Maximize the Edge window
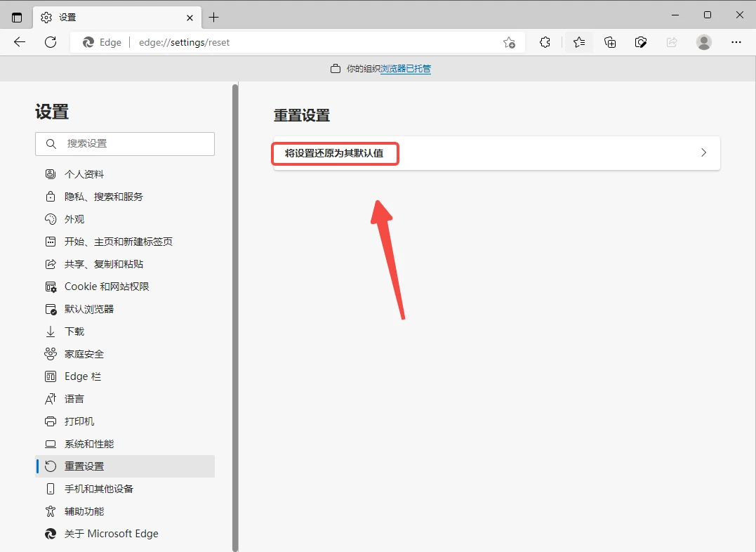Viewport: 756px width, 552px height. [708, 15]
